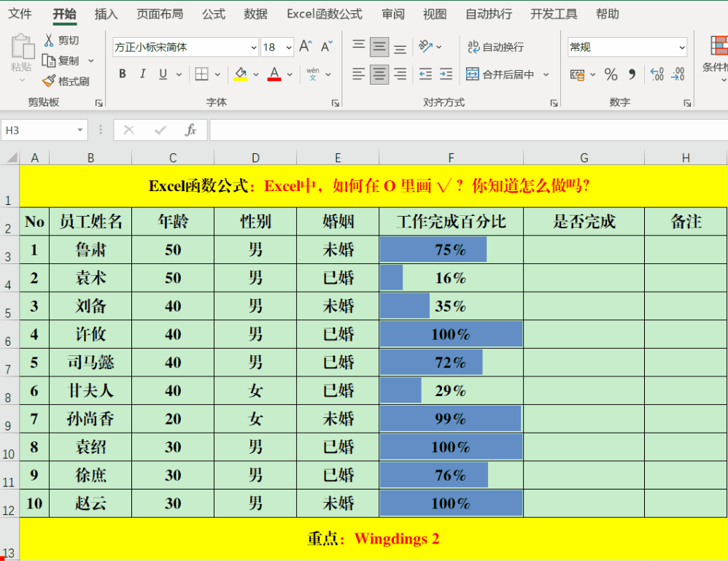The height and width of the screenshot is (561, 728).
Task: Open the font size dropdown
Action: pyautogui.click(x=289, y=47)
